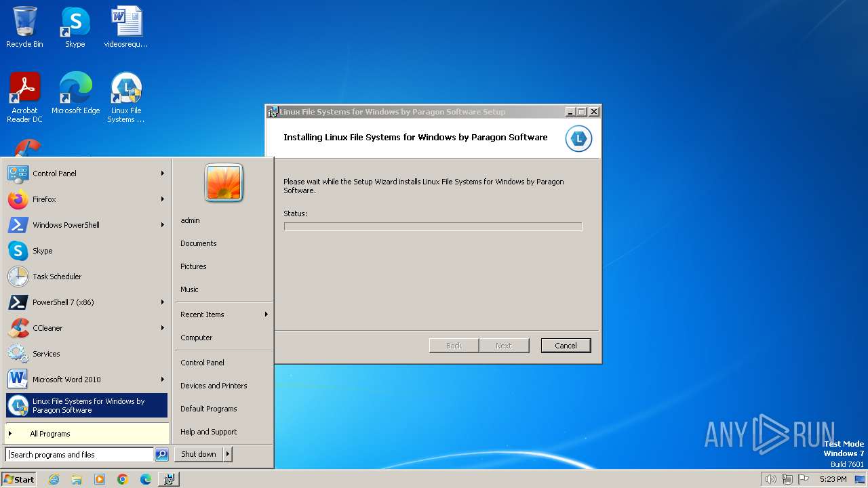The height and width of the screenshot is (488, 868).
Task: Click the user account flower picture
Action: (224, 182)
